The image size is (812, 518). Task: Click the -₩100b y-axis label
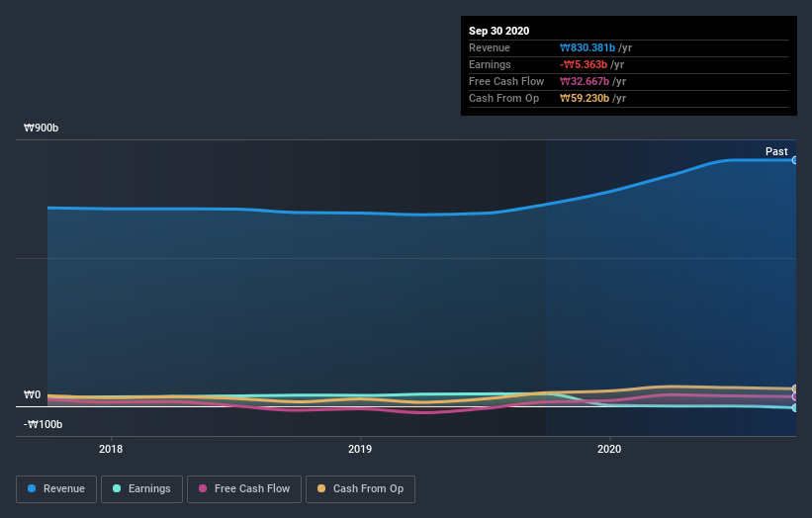pos(43,424)
